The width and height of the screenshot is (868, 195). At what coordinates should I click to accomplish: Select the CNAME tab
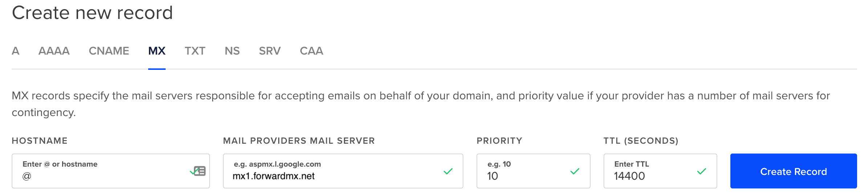109,51
